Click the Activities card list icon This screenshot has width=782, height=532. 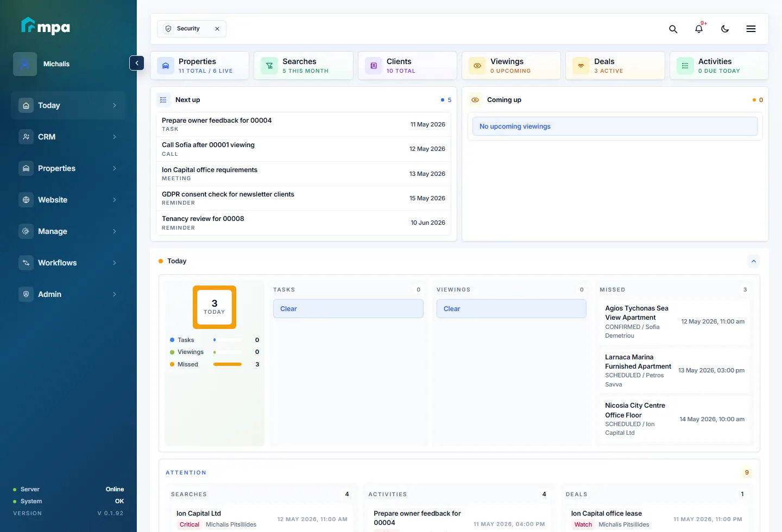[685, 66]
